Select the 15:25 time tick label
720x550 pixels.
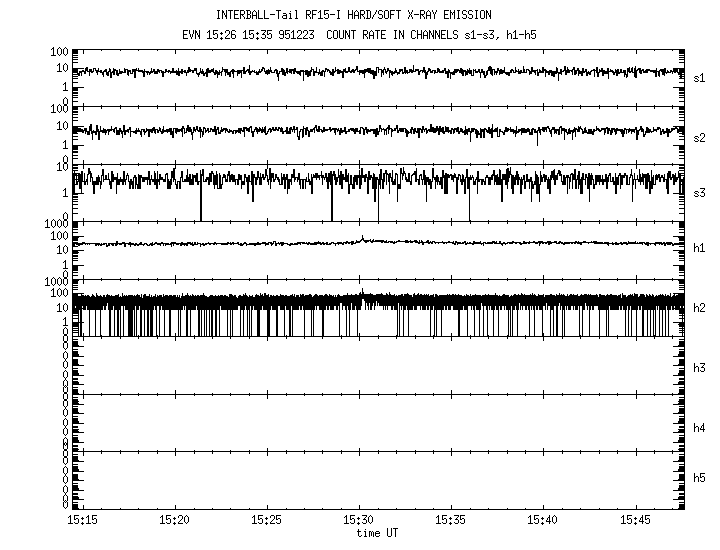pyautogui.click(x=266, y=520)
